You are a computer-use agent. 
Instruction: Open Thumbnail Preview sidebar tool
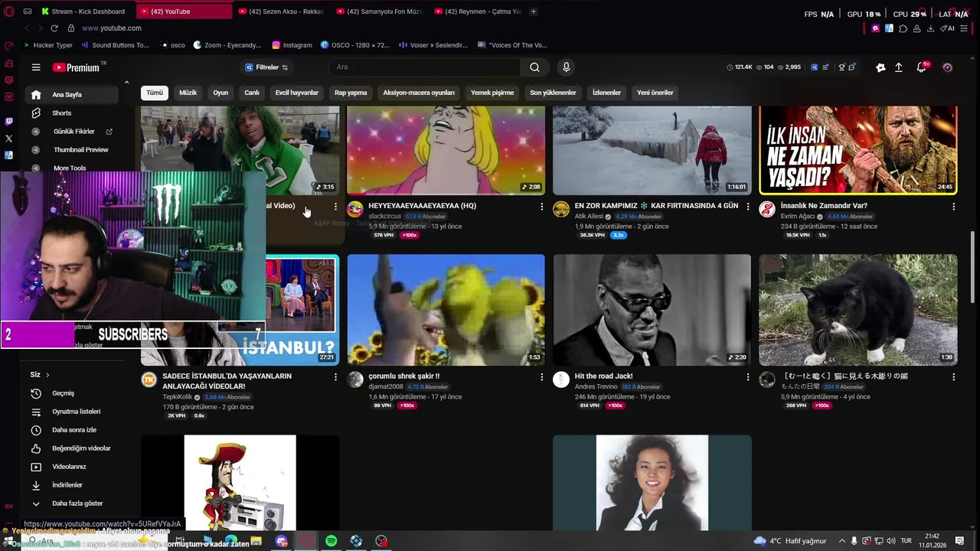pyautogui.click(x=72, y=150)
